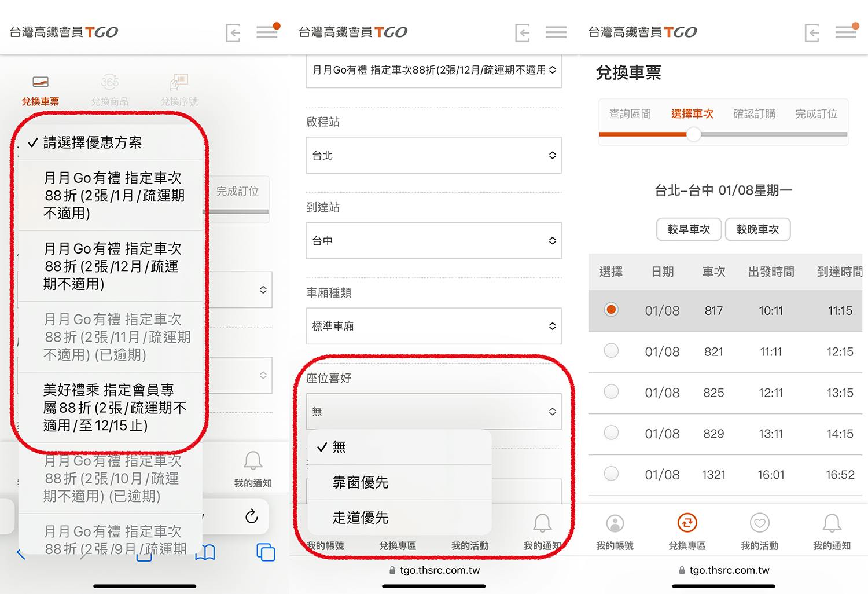The width and height of the screenshot is (868, 594).
Task: Open 我的活動 heart icon in right screen
Action: tap(760, 523)
